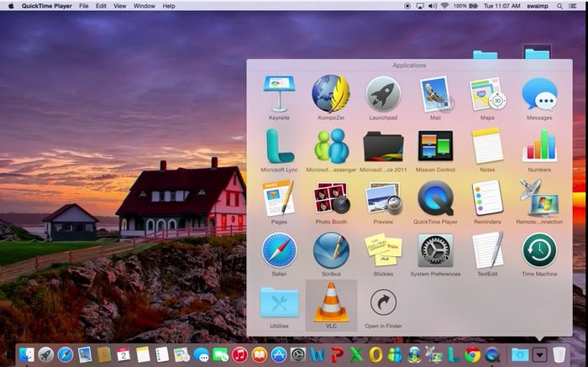Open Reminders in the Applications stack

(x=487, y=198)
